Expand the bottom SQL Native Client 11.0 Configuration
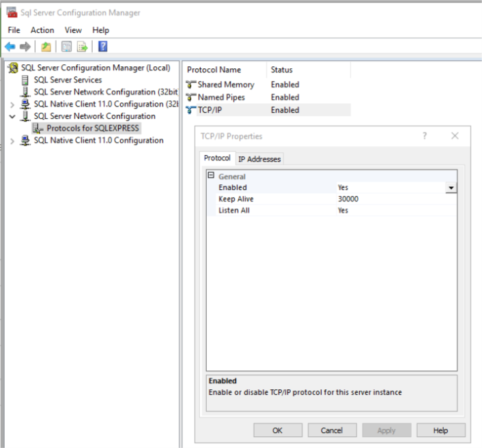The width and height of the screenshot is (482, 448). click(12, 141)
